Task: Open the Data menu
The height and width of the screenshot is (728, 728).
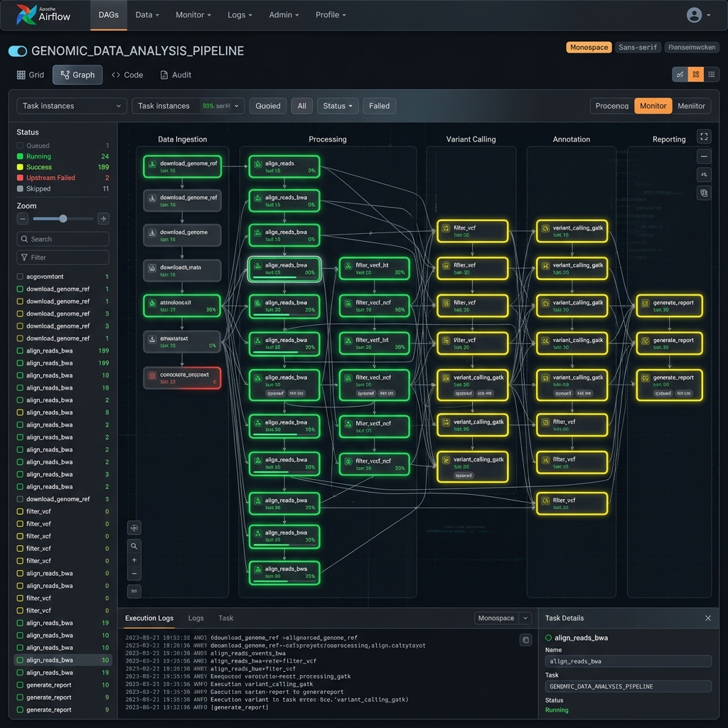Action: (147, 15)
